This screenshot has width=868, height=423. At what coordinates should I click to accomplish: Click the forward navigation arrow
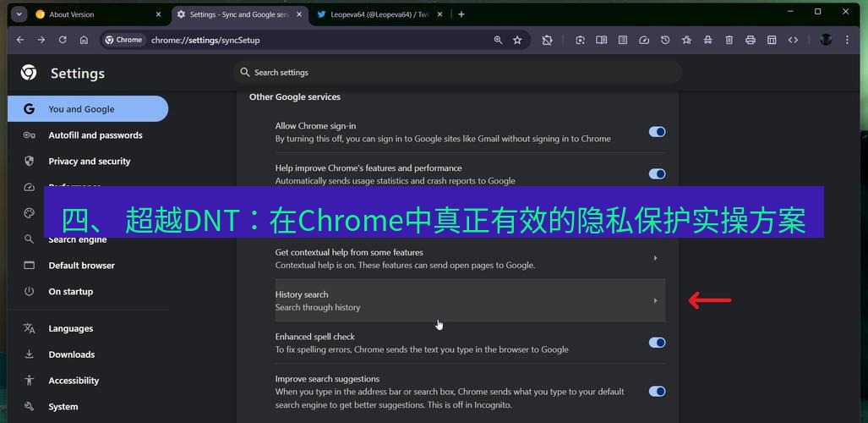click(41, 40)
